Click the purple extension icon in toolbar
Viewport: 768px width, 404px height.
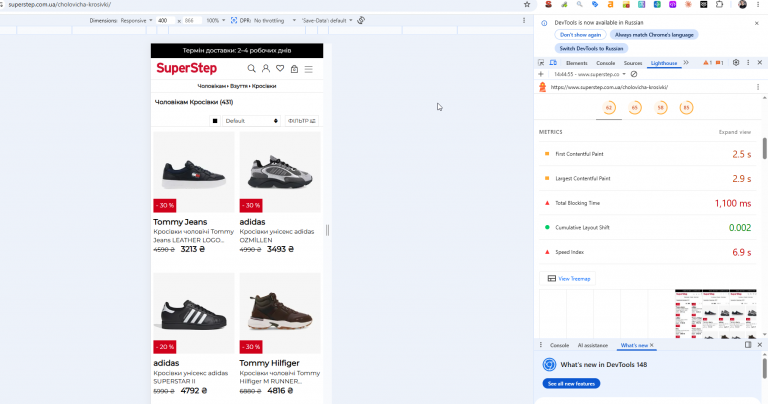point(672,4)
